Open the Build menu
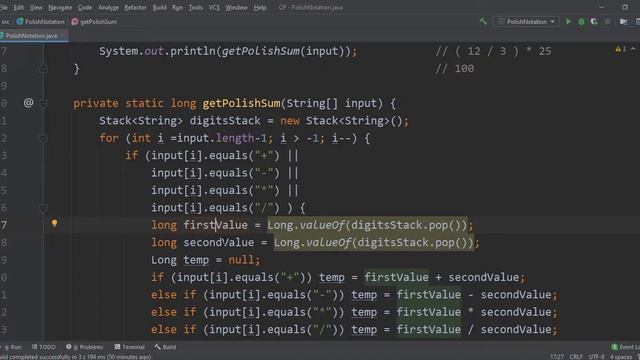 [159, 7]
